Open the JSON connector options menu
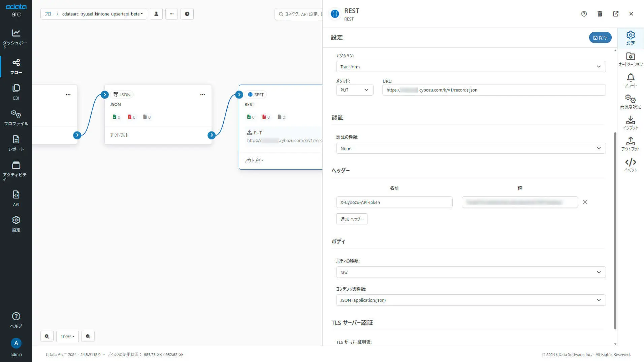 (x=202, y=95)
